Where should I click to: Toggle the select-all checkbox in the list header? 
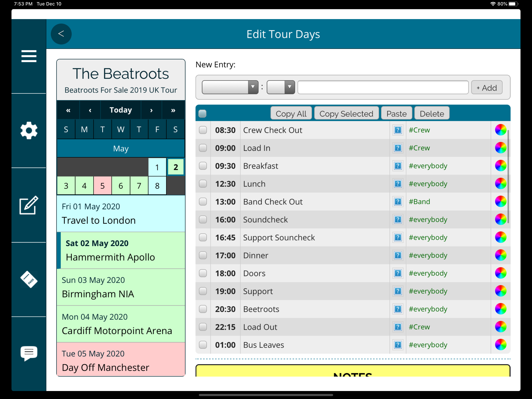(203, 113)
